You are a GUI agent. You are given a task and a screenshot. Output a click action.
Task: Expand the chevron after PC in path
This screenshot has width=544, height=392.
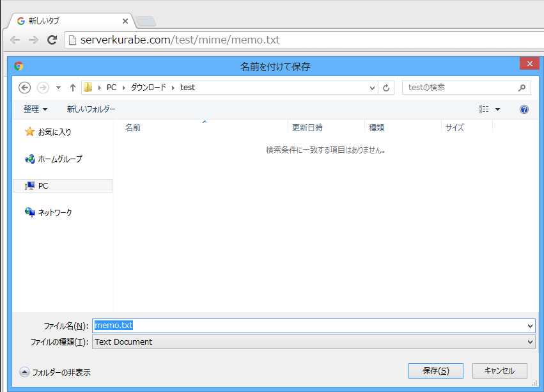[123, 88]
